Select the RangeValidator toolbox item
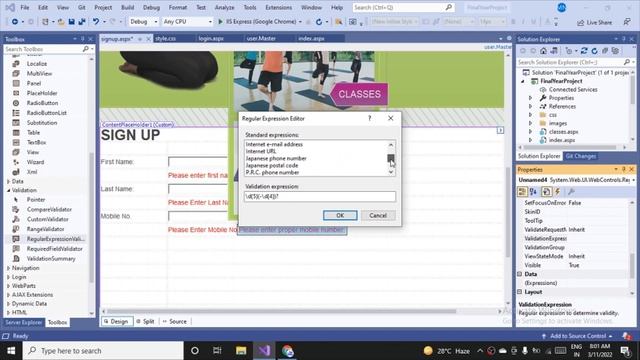 [45, 229]
